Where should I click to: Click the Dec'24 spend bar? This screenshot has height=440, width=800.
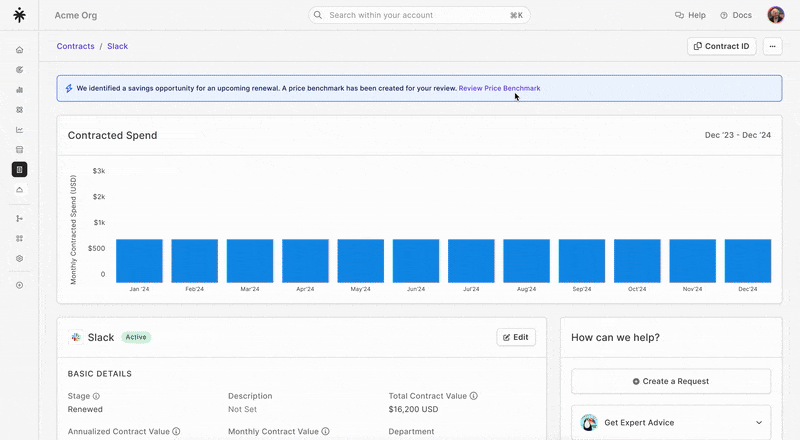[748, 261]
